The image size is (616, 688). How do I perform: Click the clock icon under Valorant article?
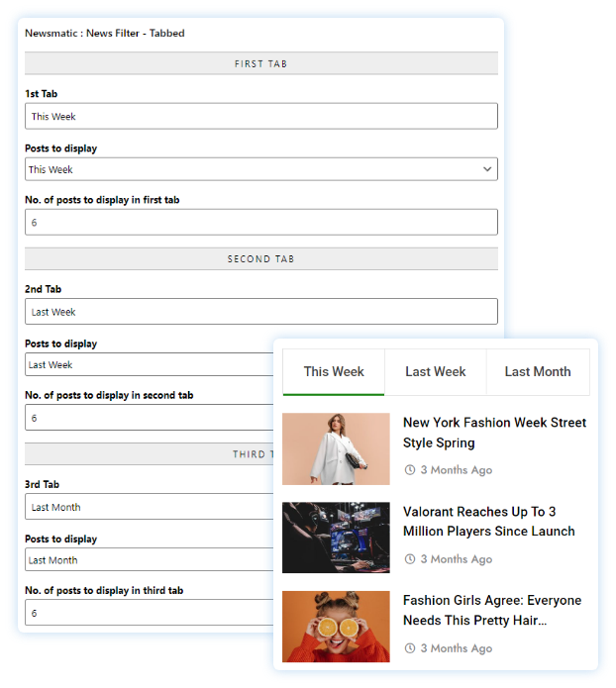click(410, 559)
